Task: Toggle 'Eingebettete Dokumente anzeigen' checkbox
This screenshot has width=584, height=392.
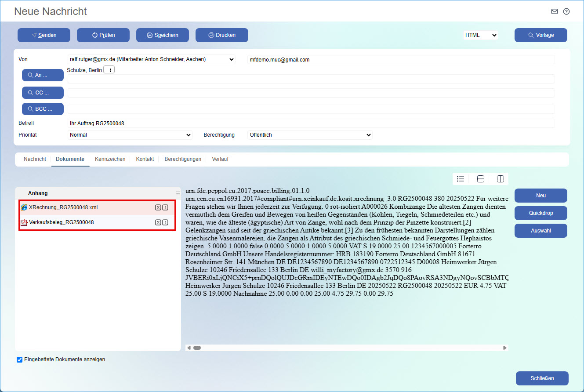Action: [x=19, y=359]
